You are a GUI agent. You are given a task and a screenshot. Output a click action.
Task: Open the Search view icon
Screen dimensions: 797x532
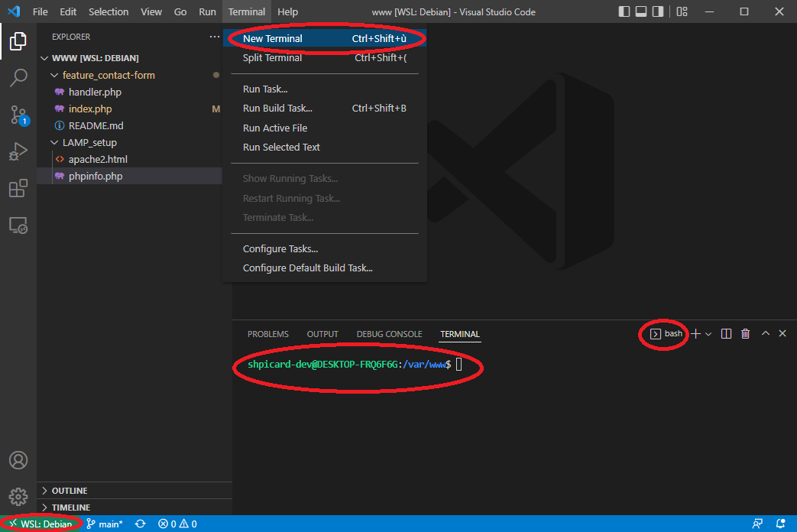click(x=18, y=78)
